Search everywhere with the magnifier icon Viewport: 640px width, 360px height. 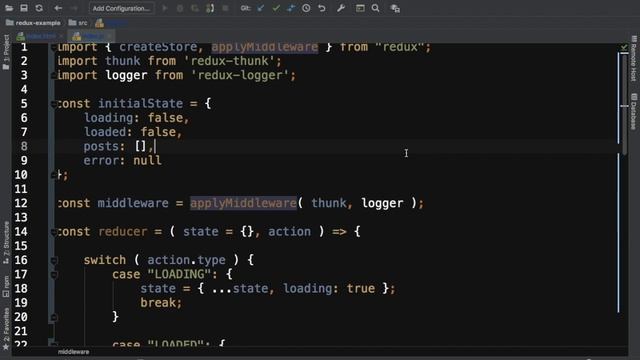[376, 8]
